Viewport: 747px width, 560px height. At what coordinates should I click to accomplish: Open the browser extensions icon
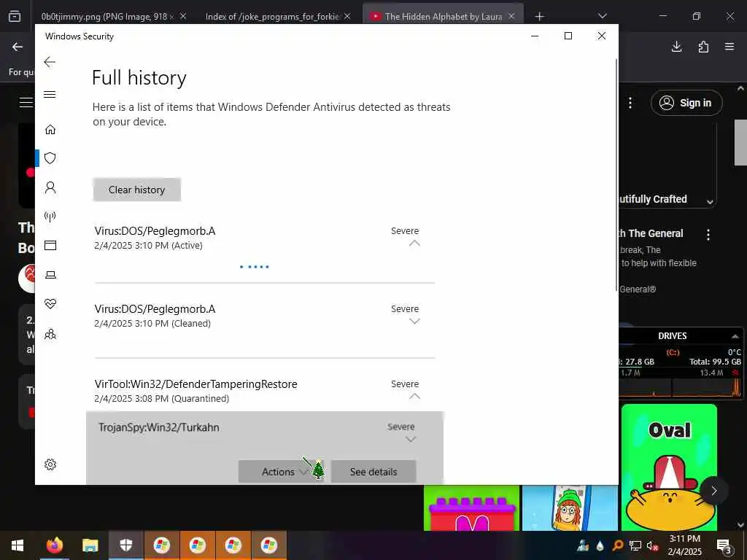coord(703,47)
